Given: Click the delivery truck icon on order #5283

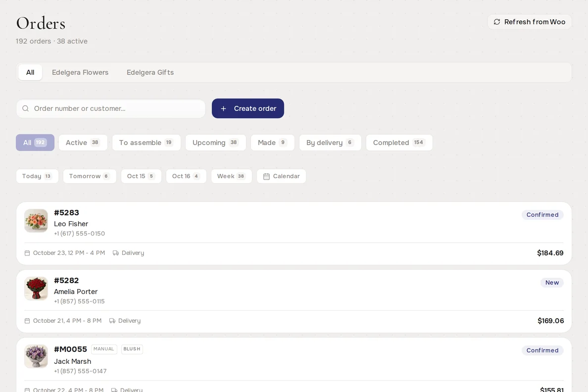Looking at the screenshot, I should [x=116, y=253].
